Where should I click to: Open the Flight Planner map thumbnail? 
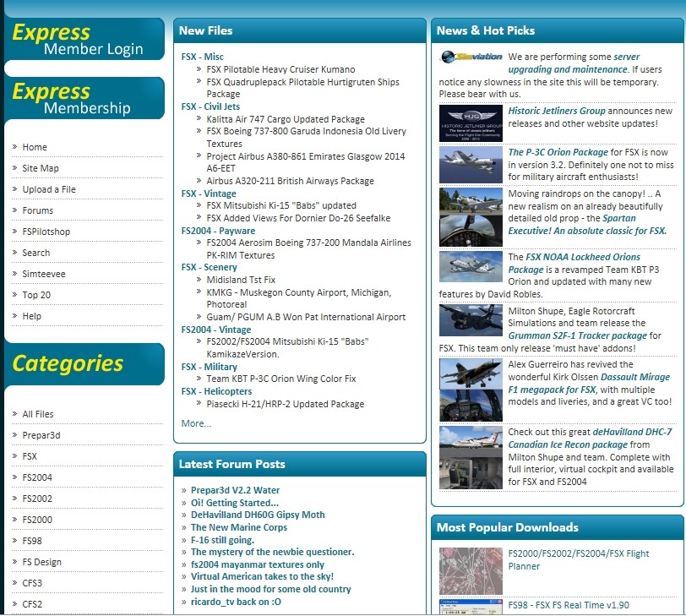(471, 571)
